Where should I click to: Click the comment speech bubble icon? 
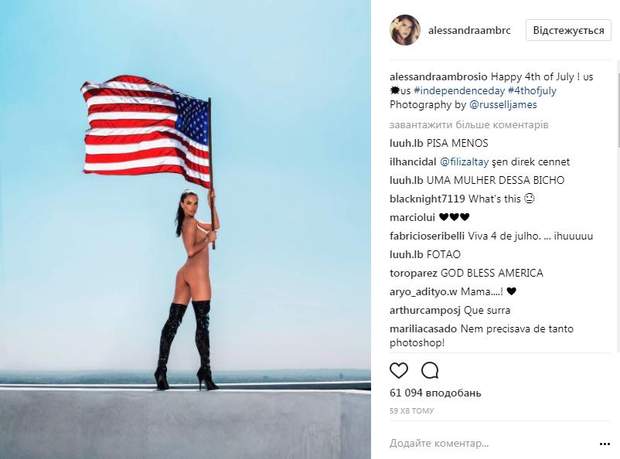tap(430, 370)
